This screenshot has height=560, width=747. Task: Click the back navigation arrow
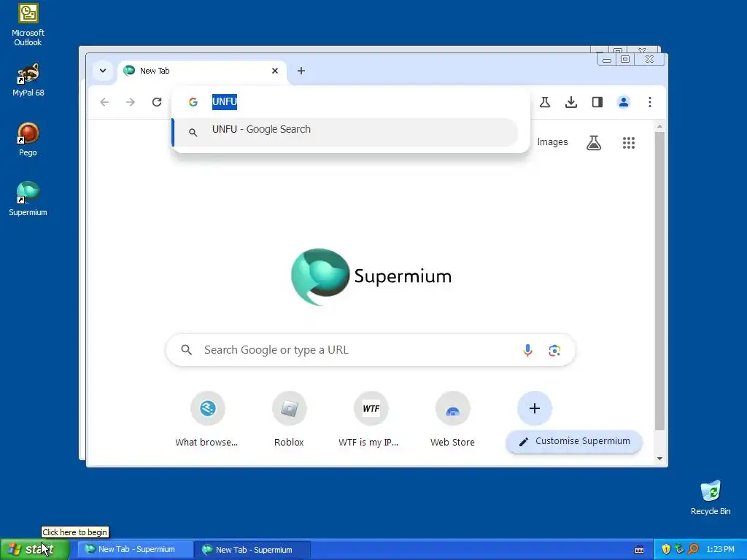pos(104,102)
